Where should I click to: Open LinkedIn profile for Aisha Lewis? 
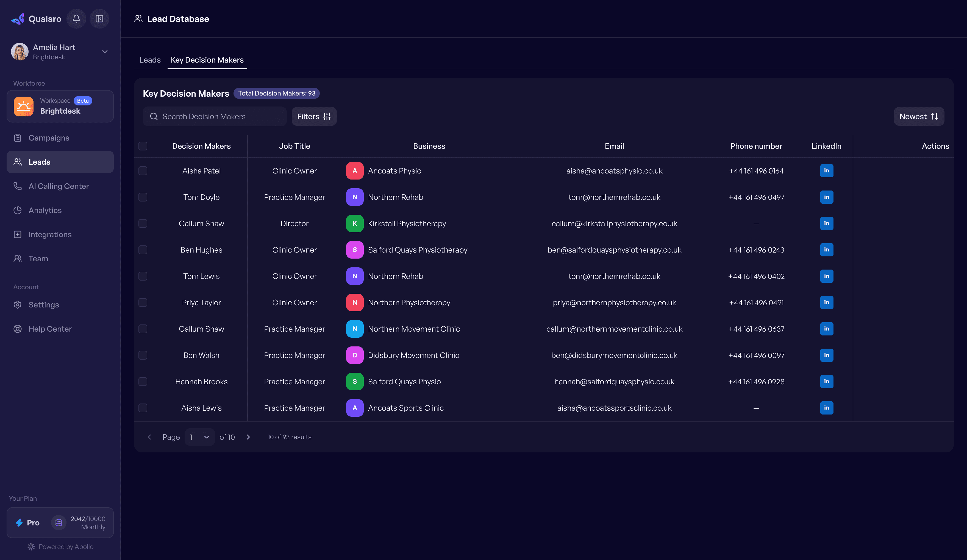(x=827, y=408)
